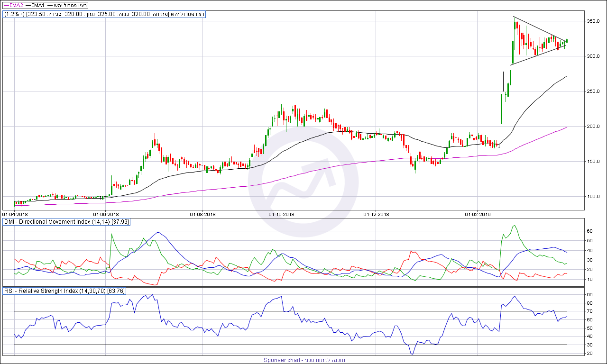Image resolution: width=607 pixels, height=364 pixels.
Task: Click the RSI 70 axis label
Action: coord(590,311)
